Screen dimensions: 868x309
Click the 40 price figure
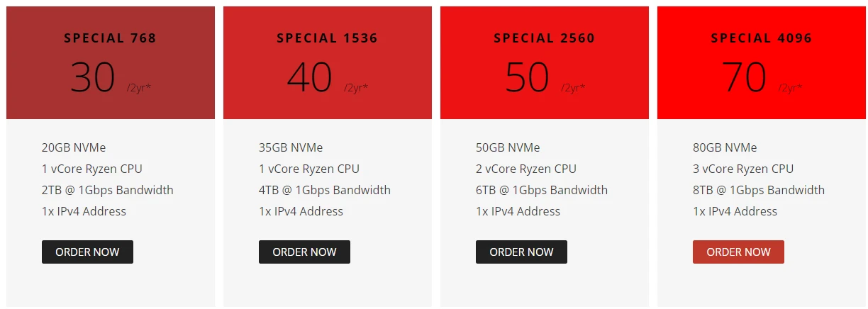[309, 77]
